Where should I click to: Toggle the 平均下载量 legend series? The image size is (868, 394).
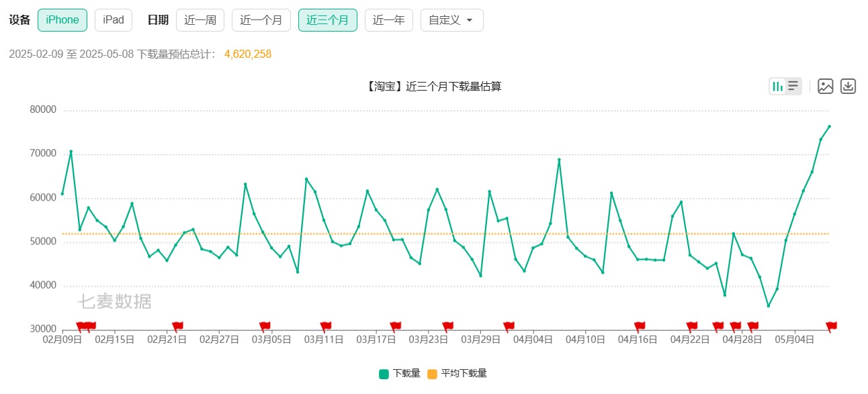point(457,374)
